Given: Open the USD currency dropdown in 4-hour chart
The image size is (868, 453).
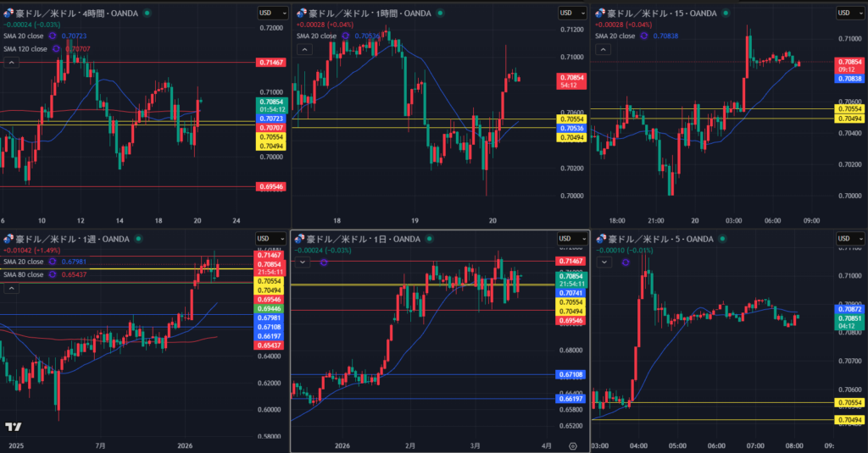Looking at the screenshot, I should (x=272, y=13).
